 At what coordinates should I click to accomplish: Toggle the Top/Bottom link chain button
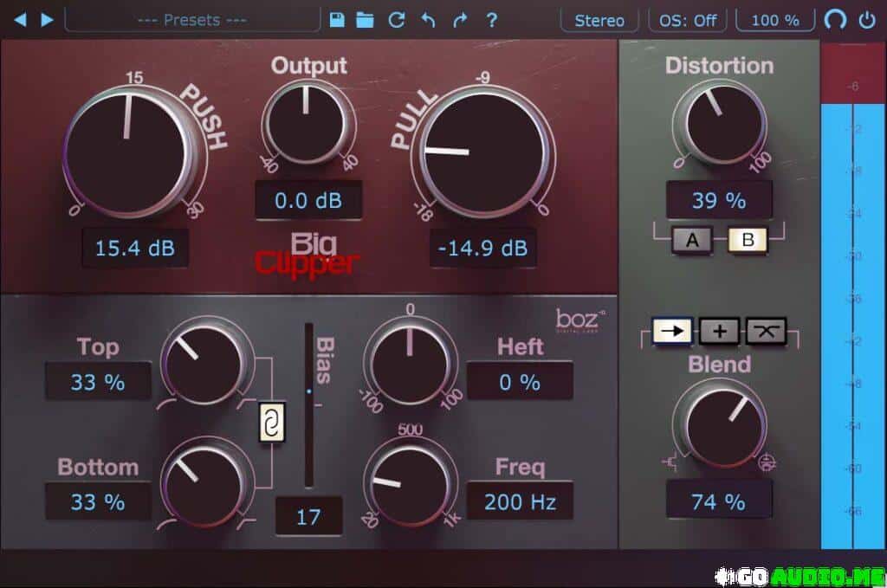pos(272,422)
